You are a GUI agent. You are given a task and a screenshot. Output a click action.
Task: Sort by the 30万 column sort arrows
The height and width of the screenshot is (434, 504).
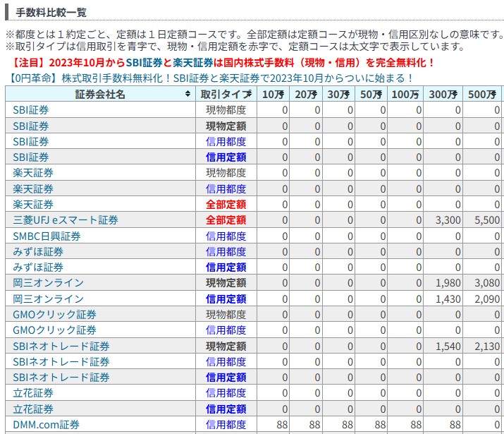pos(347,95)
